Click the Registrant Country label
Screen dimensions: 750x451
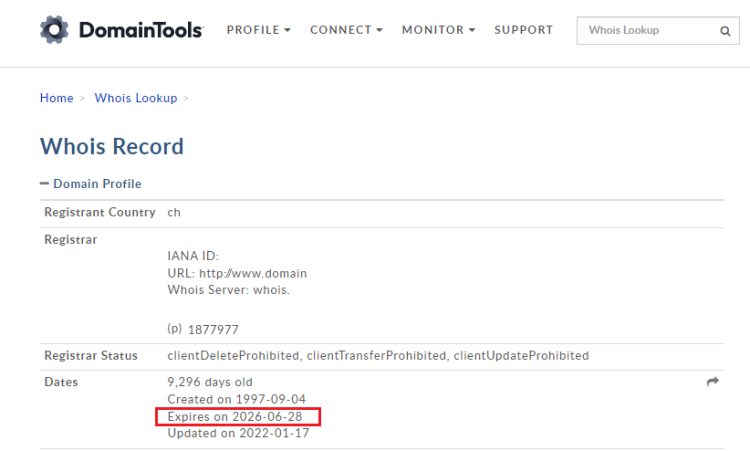100,213
